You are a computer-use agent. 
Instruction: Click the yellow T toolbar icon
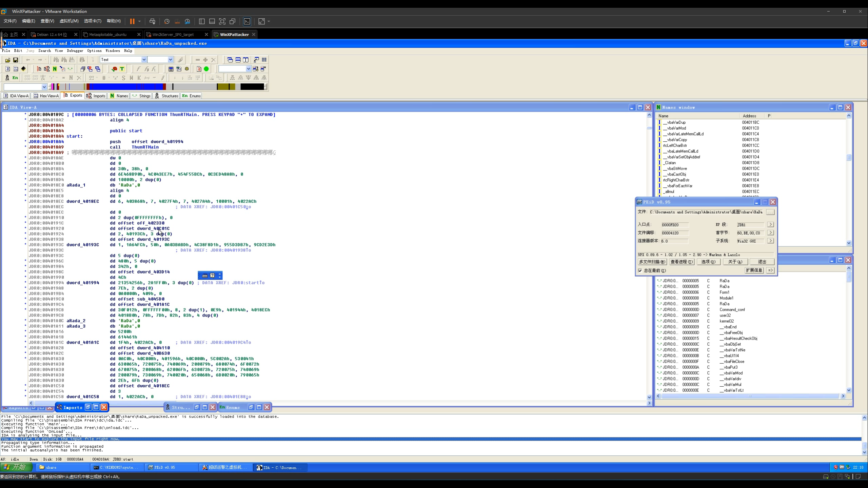(x=122, y=69)
